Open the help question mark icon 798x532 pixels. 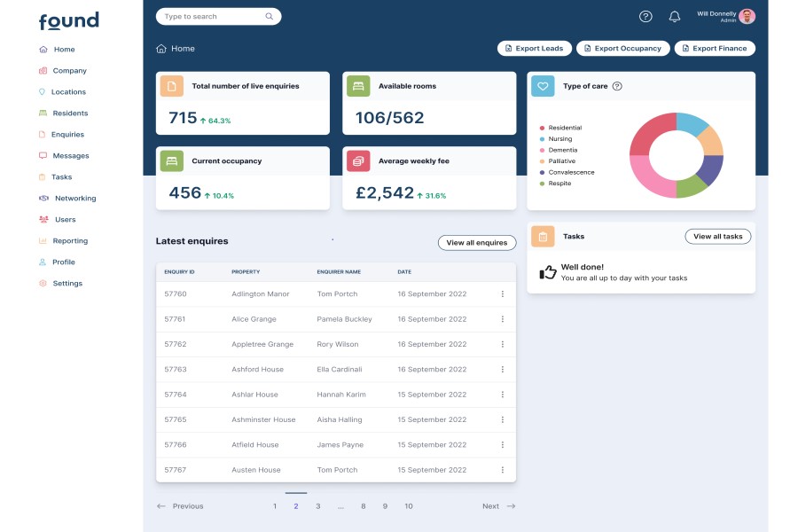pos(645,16)
